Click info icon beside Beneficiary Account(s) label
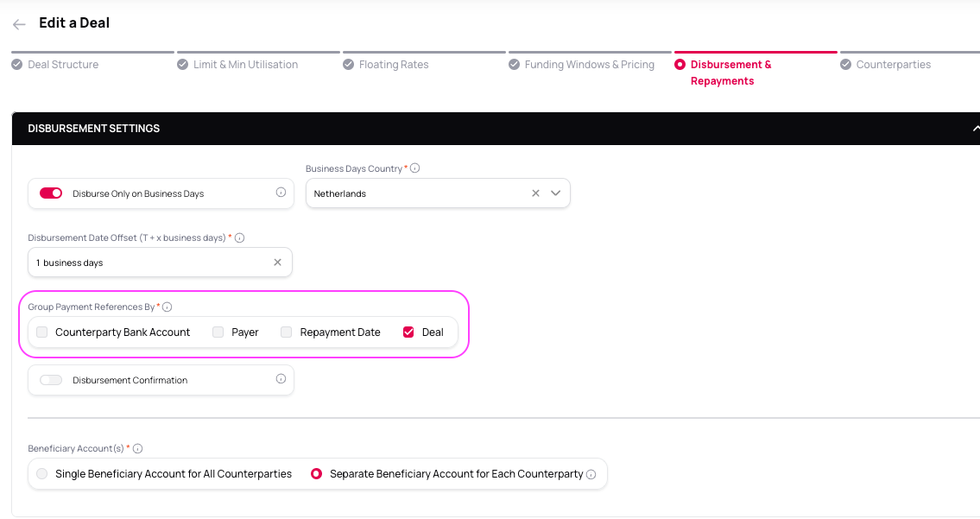The height and width of the screenshot is (519, 980). (137, 448)
